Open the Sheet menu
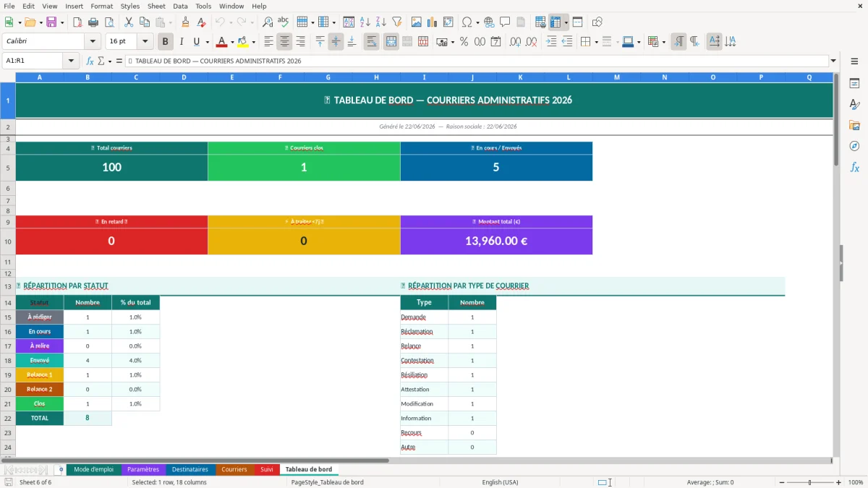 pyautogui.click(x=156, y=6)
